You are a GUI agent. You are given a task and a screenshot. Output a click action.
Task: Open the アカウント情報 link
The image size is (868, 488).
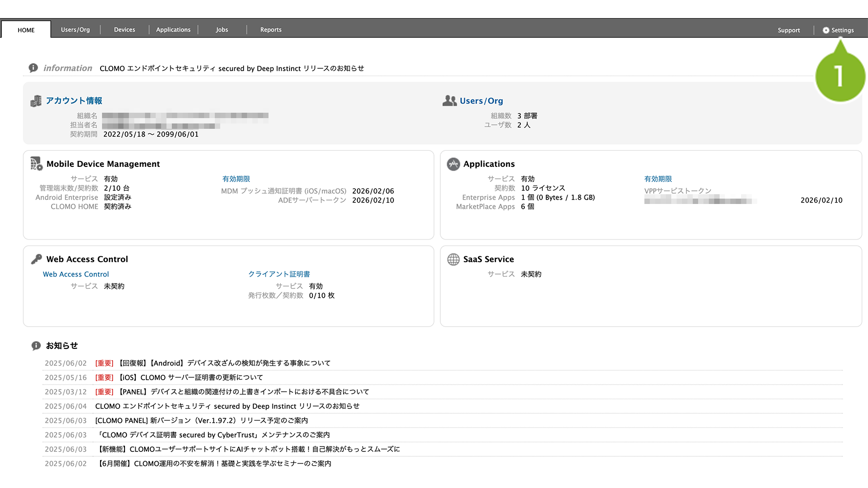click(74, 101)
